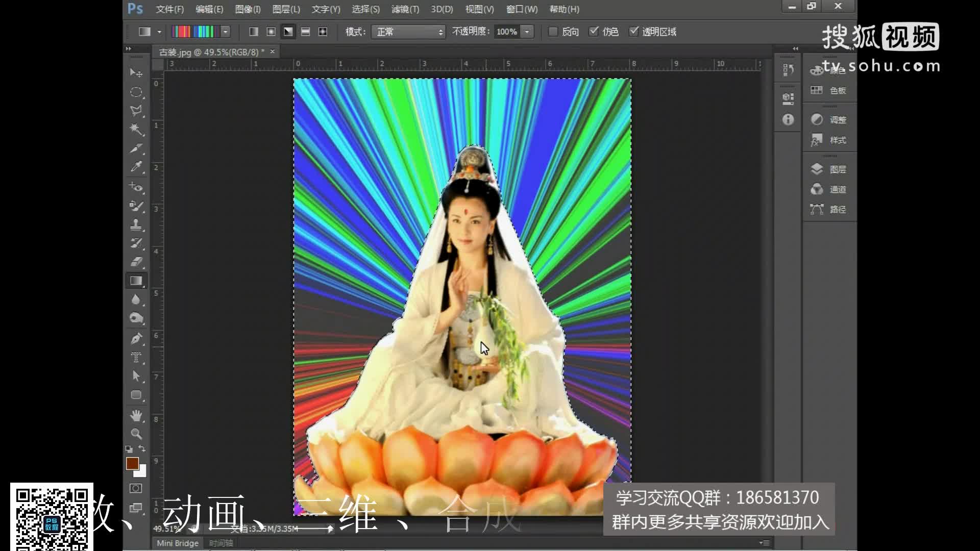Toggle the 透明区域 (Transparency) checkbox
Image resolution: width=980 pixels, height=551 pixels.
[x=633, y=32]
